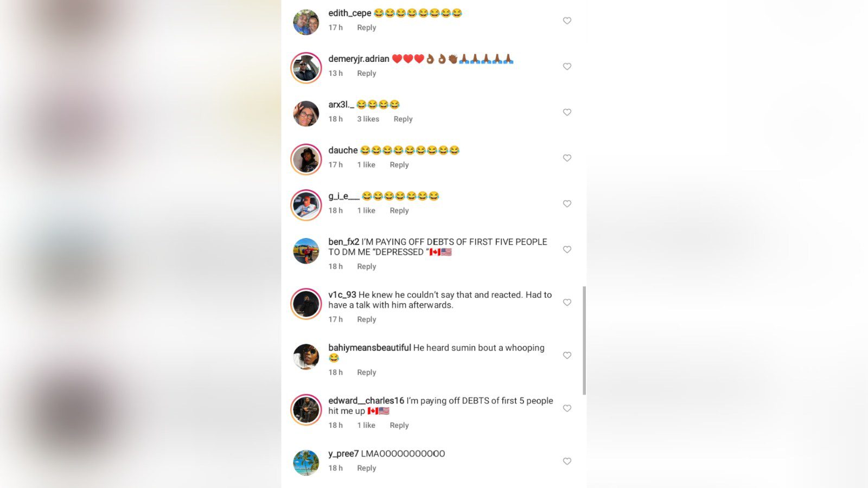The width and height of the screenshot is (868, 488).
Task: Like edith_cepe's comment with heart icon
Action: [x=567, y=21]
